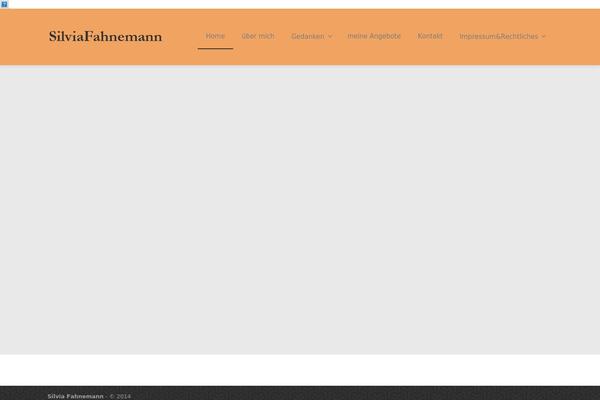
Task: Open the Impressum&Rechtliches menu item
Action: 499,36
